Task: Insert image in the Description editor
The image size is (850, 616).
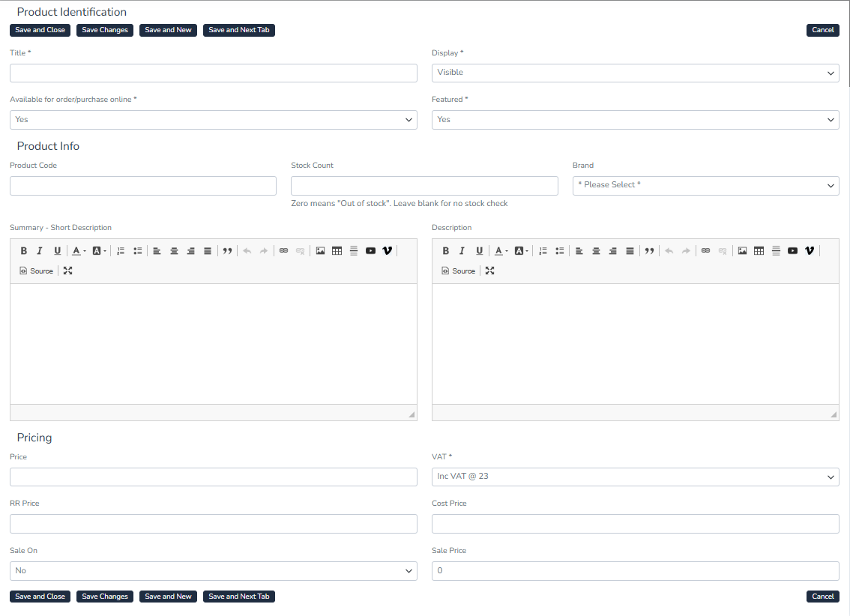Action: click(x=742, y=251)
